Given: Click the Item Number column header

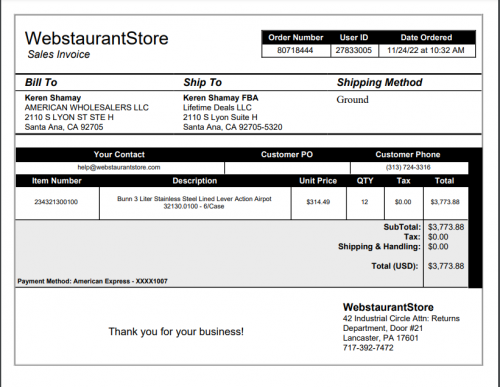Looking at the screenshot, I should 57,181.
